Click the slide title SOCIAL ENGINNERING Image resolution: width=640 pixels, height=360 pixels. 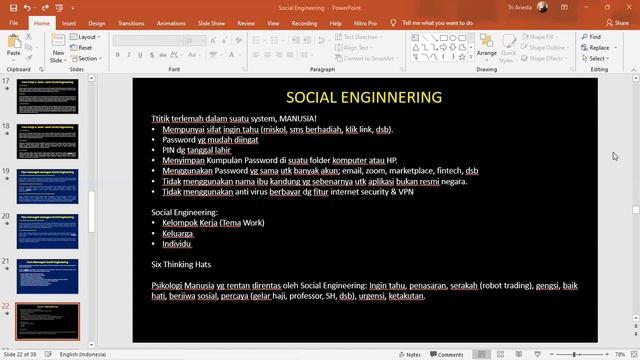click(364, 97)
